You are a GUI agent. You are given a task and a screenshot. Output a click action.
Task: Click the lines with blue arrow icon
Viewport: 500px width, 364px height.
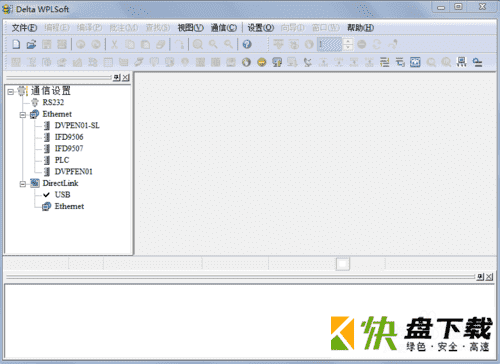400,62
